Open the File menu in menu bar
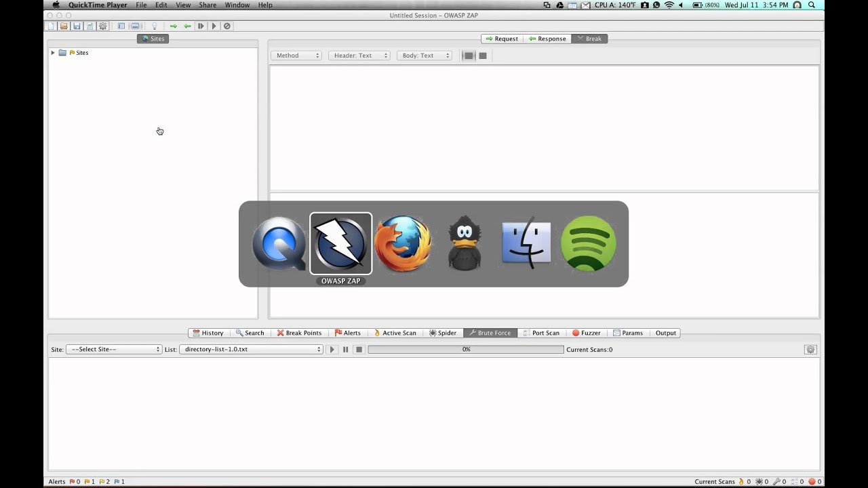The height and width of the screenshot is (488, 868). 141,5
